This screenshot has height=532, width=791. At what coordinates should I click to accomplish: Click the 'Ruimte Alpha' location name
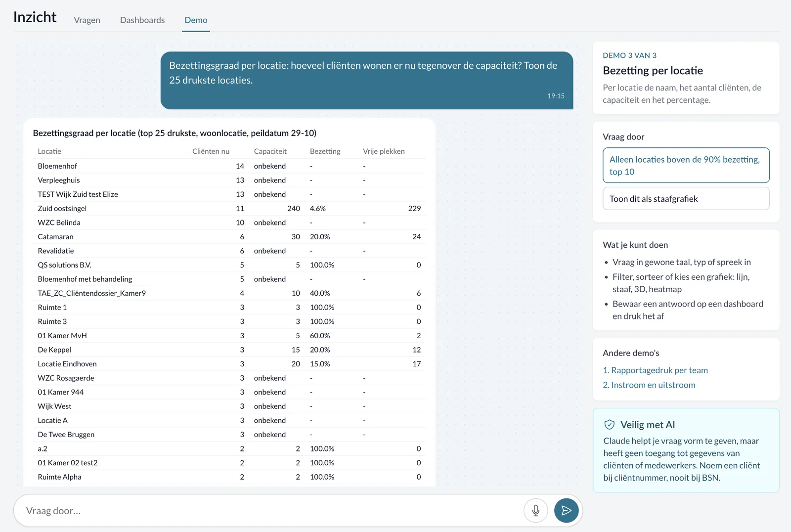click(x=59, y=477)
